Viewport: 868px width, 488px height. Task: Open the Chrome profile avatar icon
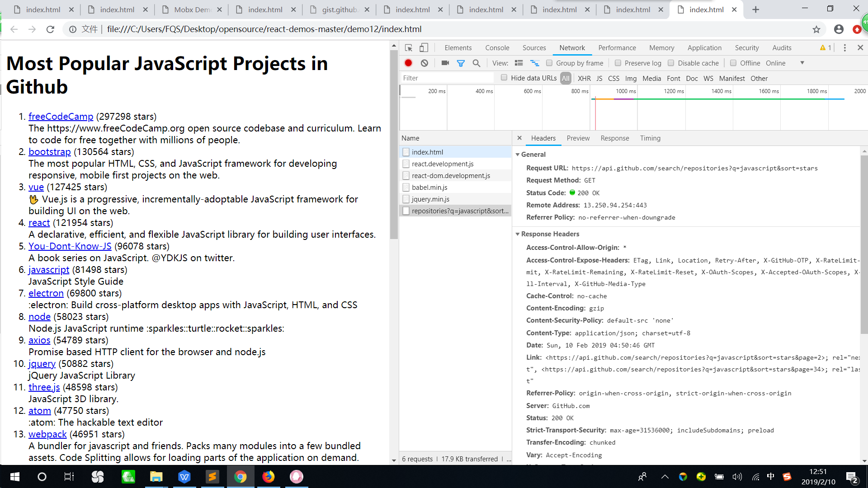point(839,29)
